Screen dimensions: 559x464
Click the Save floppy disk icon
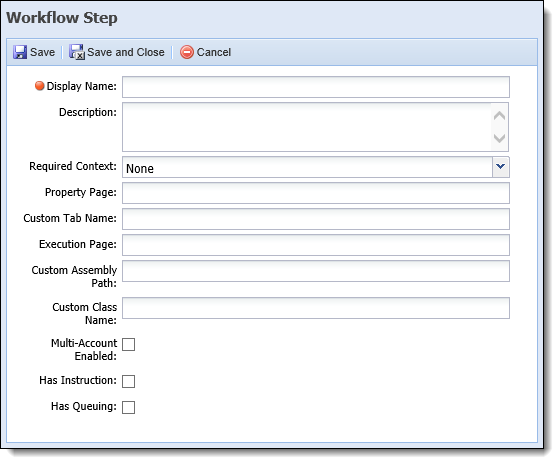tap(20, 52)
